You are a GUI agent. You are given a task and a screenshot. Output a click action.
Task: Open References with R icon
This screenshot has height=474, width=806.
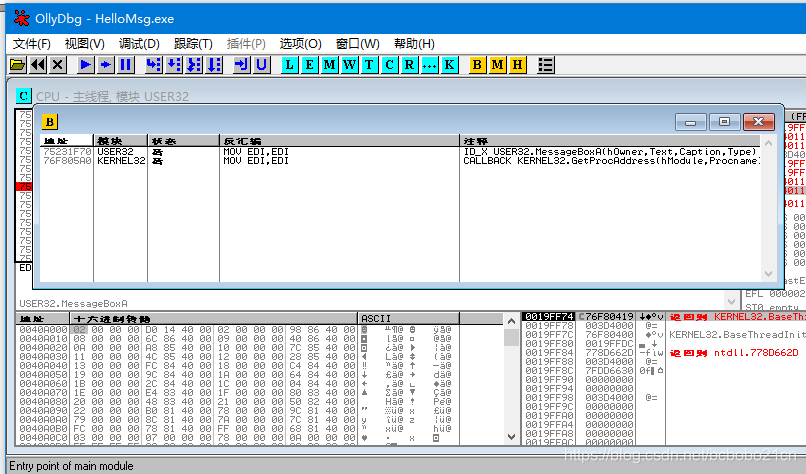pyautogui.click(x=410, y=65)
